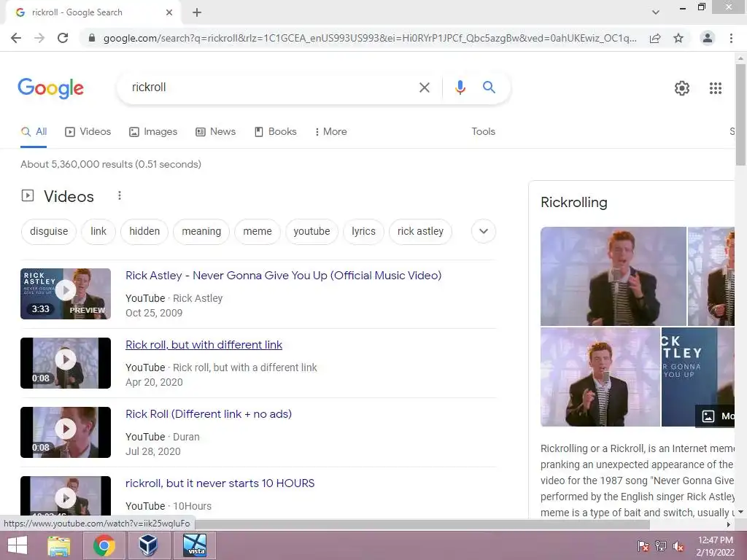Open 'rickroll, but it never starts 10 HOURS' link

[220, 483]
